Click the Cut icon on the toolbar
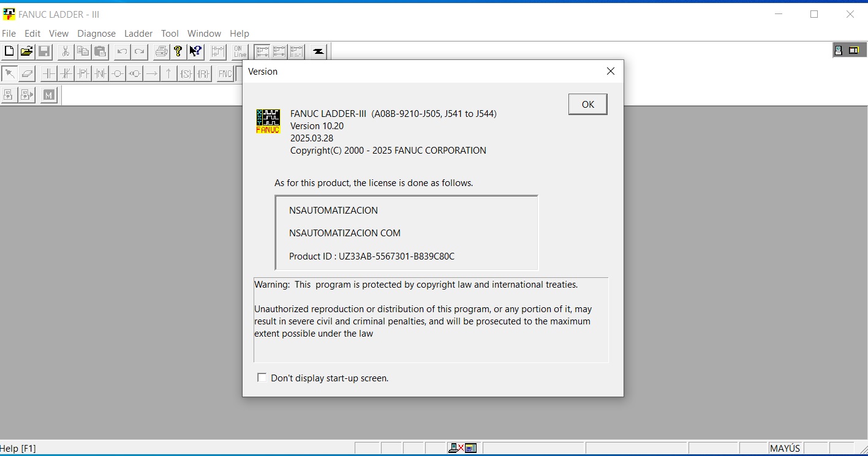This screenshot has height=456, width=868. click(x=66, y=51)
